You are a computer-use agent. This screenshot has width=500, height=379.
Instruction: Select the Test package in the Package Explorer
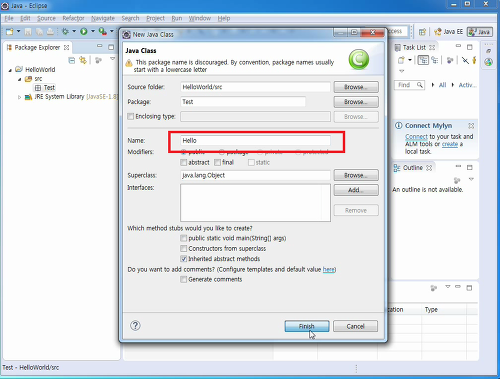tap(45, 88)
